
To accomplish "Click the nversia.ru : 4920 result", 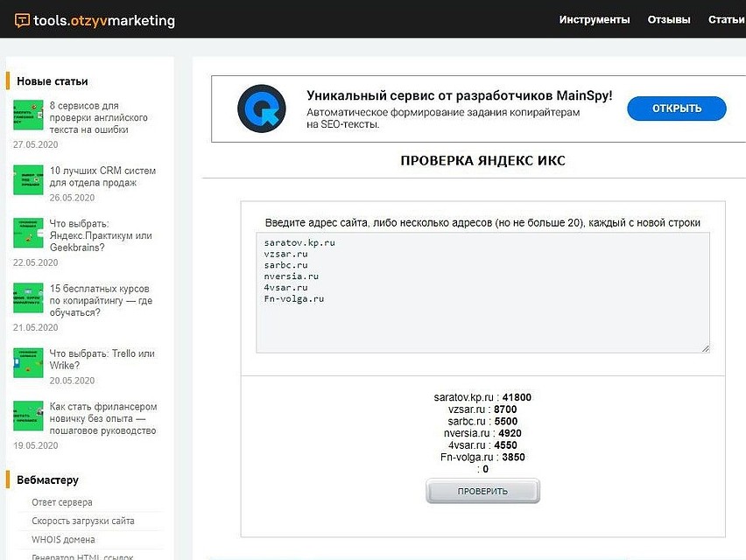I will point(482,433).
